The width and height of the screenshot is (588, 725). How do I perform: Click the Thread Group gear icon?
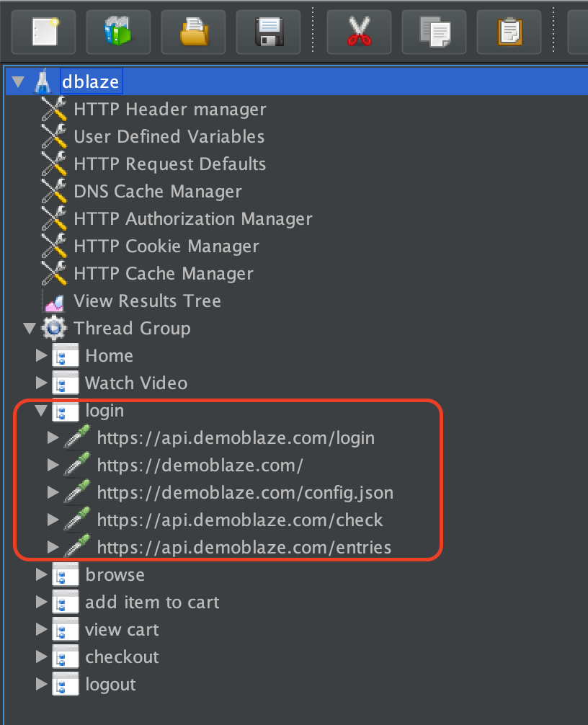(x=54, y=329)
